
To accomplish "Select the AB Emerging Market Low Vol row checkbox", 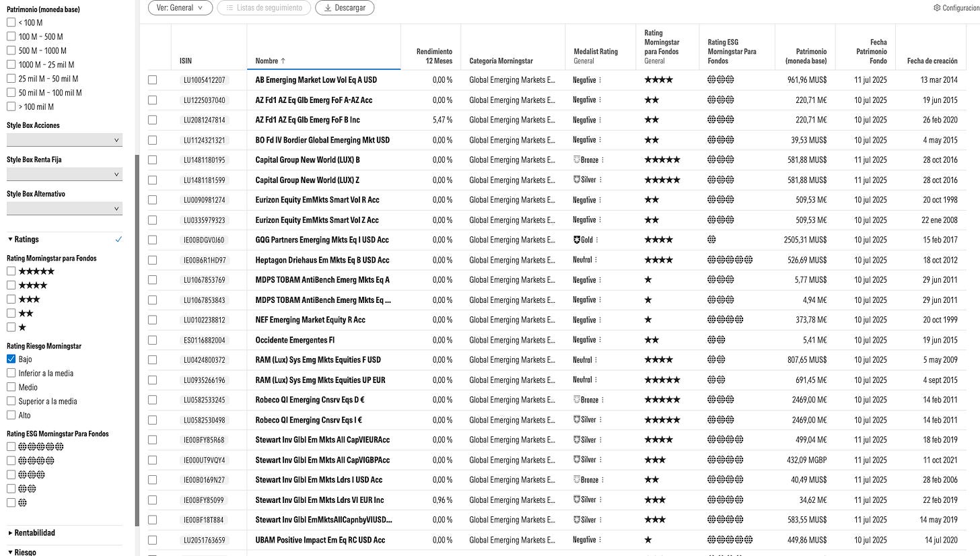I will tap(153, 80).
